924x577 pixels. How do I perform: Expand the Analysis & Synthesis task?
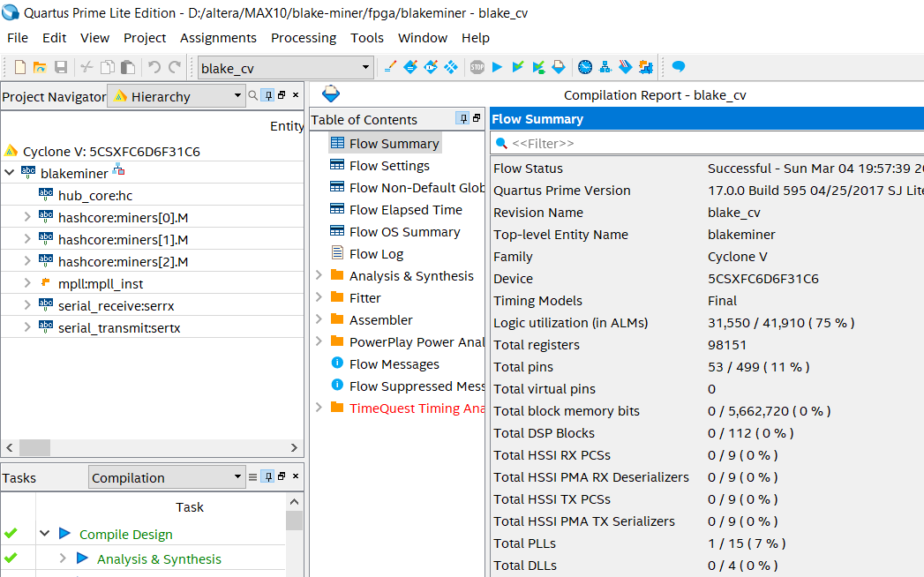tap(63, 558)
